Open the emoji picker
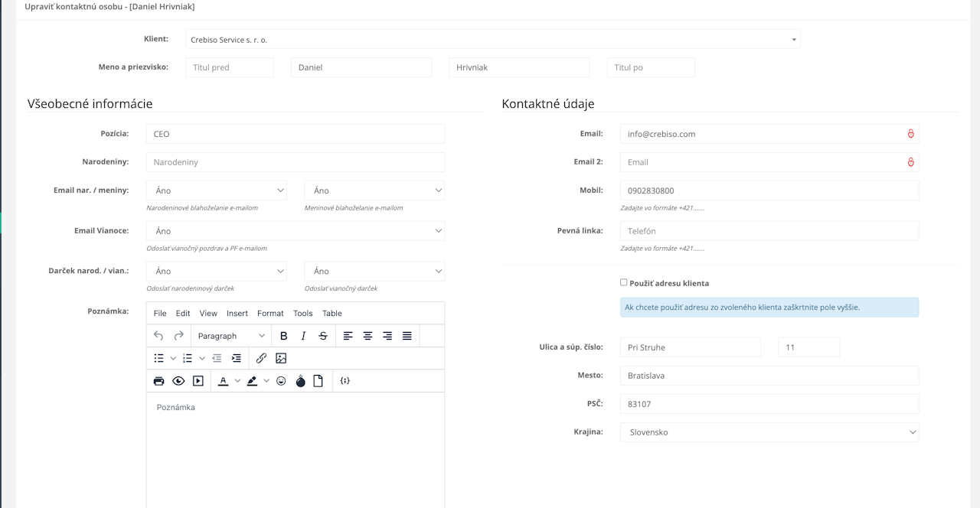Image resolution: width=980 pixels, height=508 pixels. tap(281, 381)
